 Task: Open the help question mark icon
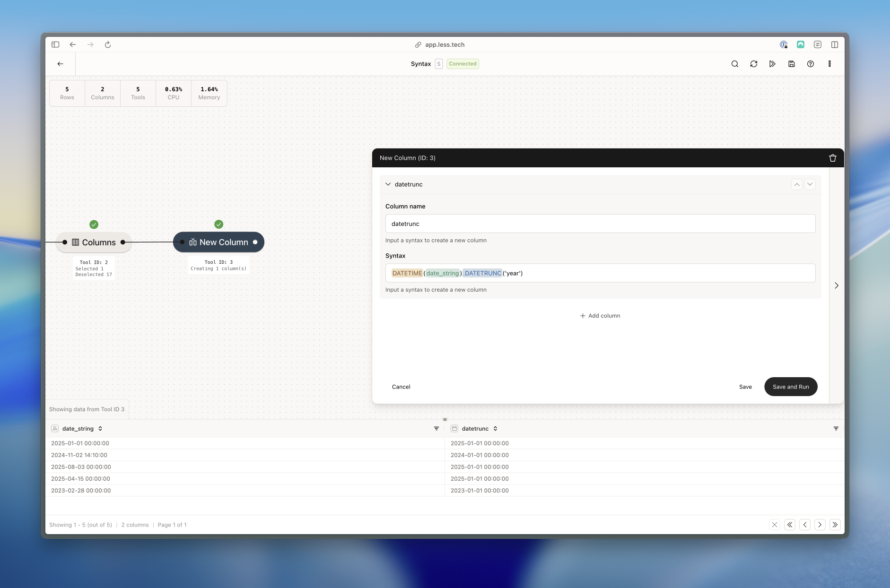(811, 64)
